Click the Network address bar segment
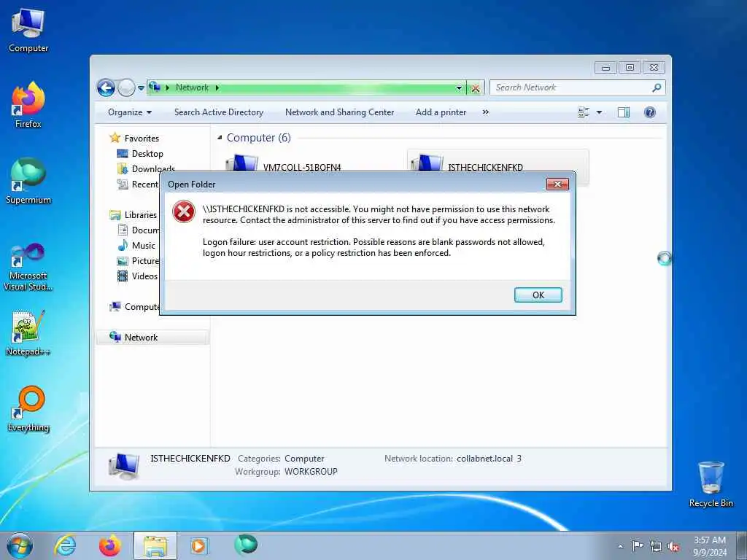This screenshot has width=747, height=560. tap(192, 87)
